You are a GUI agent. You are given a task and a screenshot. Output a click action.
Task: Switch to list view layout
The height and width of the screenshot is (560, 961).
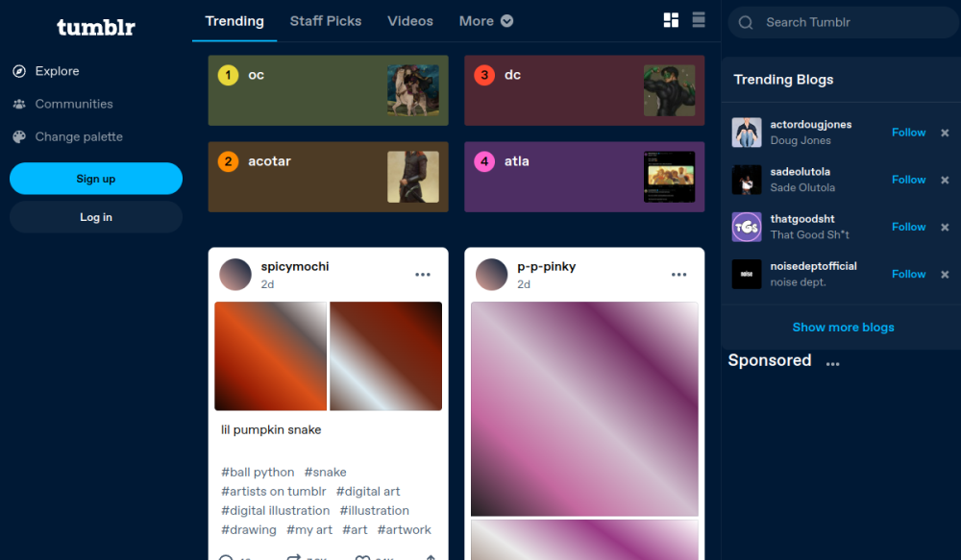tap(699, 20)
